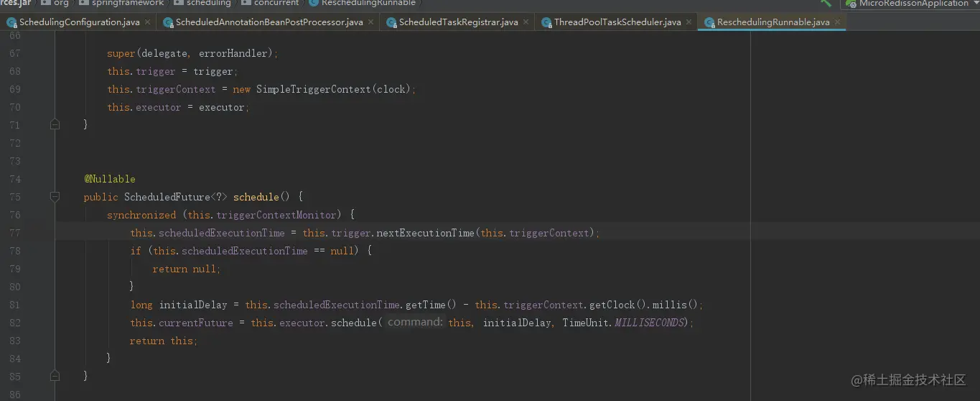Switch to the SchedulingConfiguration.java tab

pos(80,22)
